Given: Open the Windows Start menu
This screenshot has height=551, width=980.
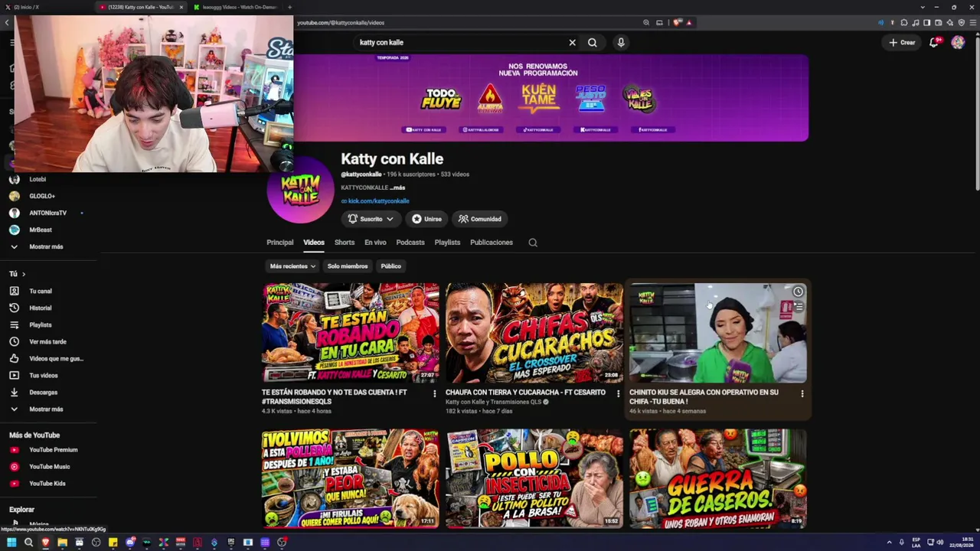Looking at the screenshot, I should (11, 543).
